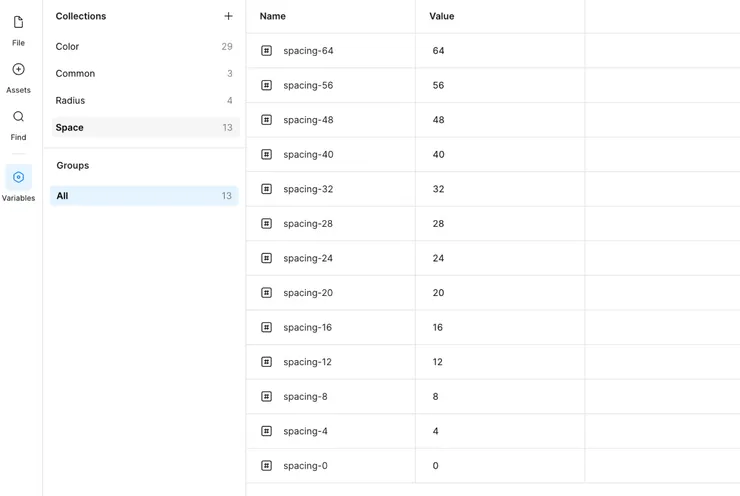Viewport: 740px width, 496px height.
Task: Open the Common collection
Action: (x=75, y=74)
